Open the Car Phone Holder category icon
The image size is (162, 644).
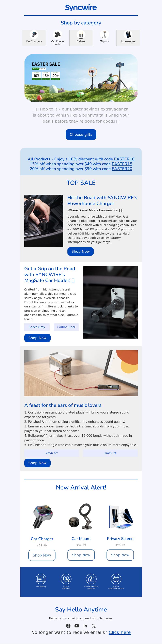(58, 34)
